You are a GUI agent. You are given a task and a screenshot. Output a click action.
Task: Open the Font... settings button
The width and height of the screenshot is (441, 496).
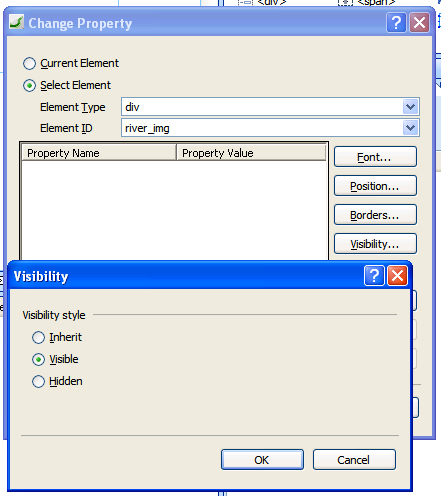click(375, 157)
